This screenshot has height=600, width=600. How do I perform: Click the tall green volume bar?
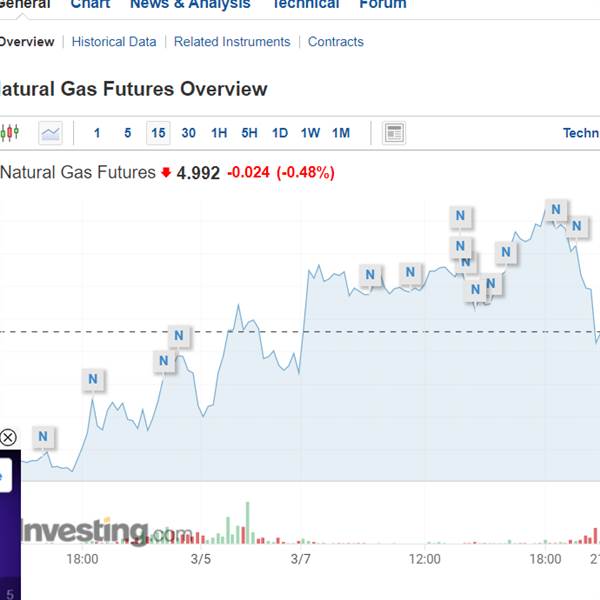pos(248,523)
